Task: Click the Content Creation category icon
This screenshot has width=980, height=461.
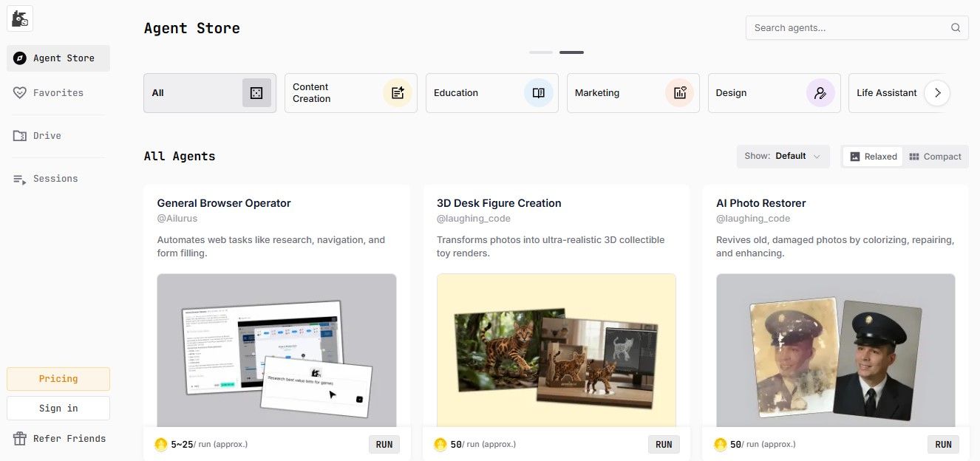Action: click(398, 93)
